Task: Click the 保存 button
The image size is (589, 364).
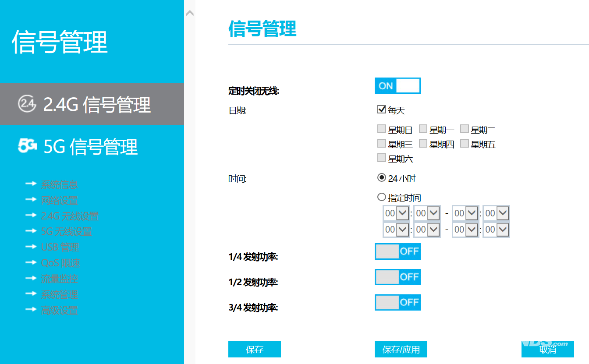Action: (x=255, y=349)
